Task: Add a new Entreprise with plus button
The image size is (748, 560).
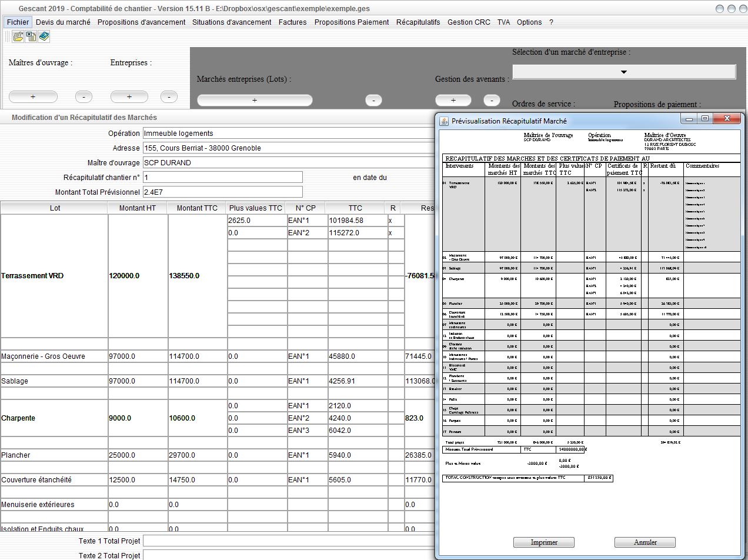Action: coord(129,97)
